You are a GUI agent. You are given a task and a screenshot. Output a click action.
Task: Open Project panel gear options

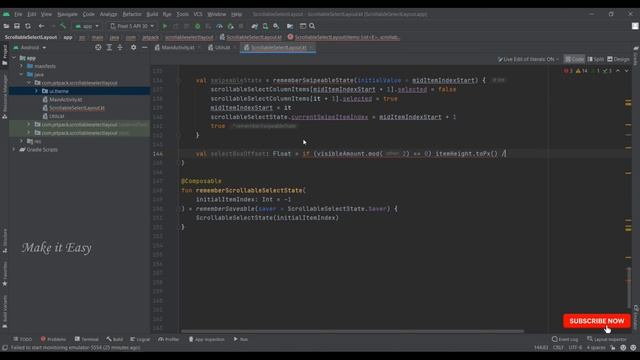tap(133, 48)
